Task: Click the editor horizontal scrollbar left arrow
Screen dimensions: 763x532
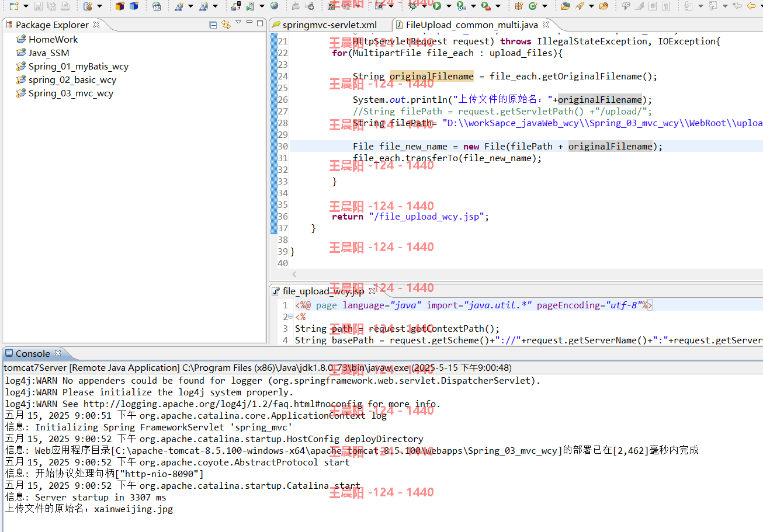Action: point(294,274)
